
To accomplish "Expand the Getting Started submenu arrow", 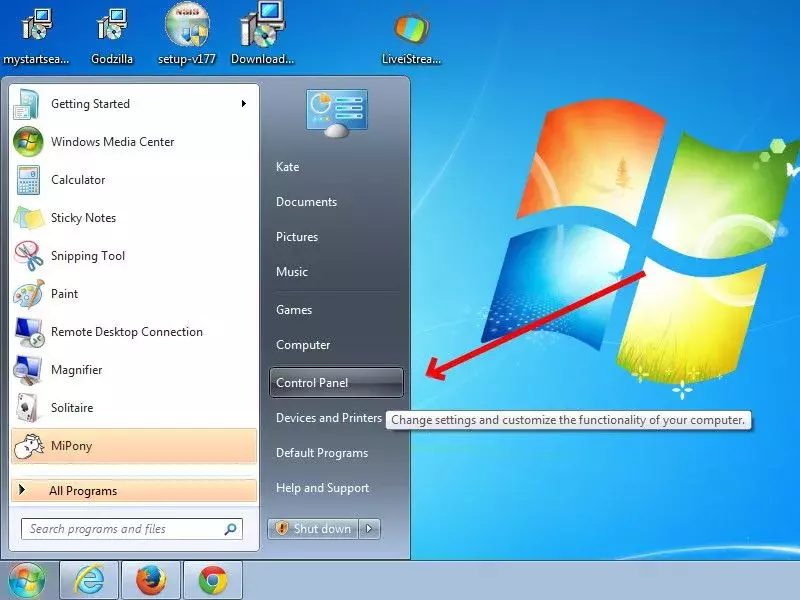I will (244, 104).
